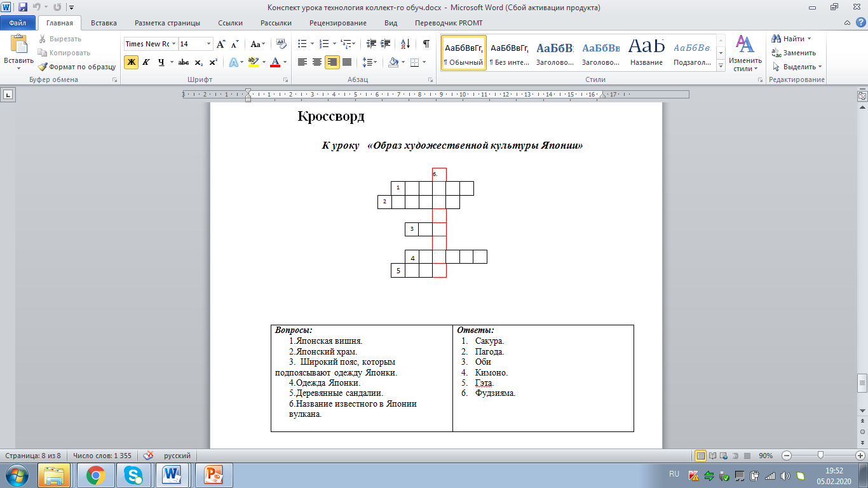The image size is (868, 488).
Task: Apply the Обычный style
Action: point(464,53)
